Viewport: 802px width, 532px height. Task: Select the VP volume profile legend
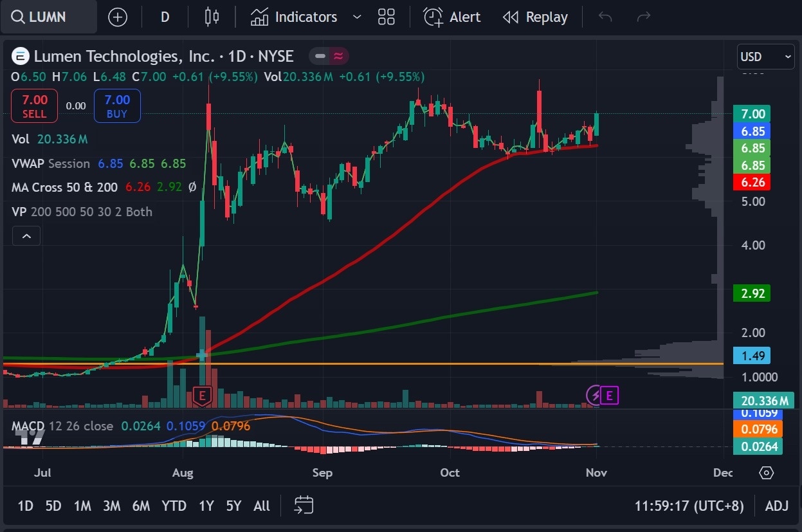tap(82, 212)
